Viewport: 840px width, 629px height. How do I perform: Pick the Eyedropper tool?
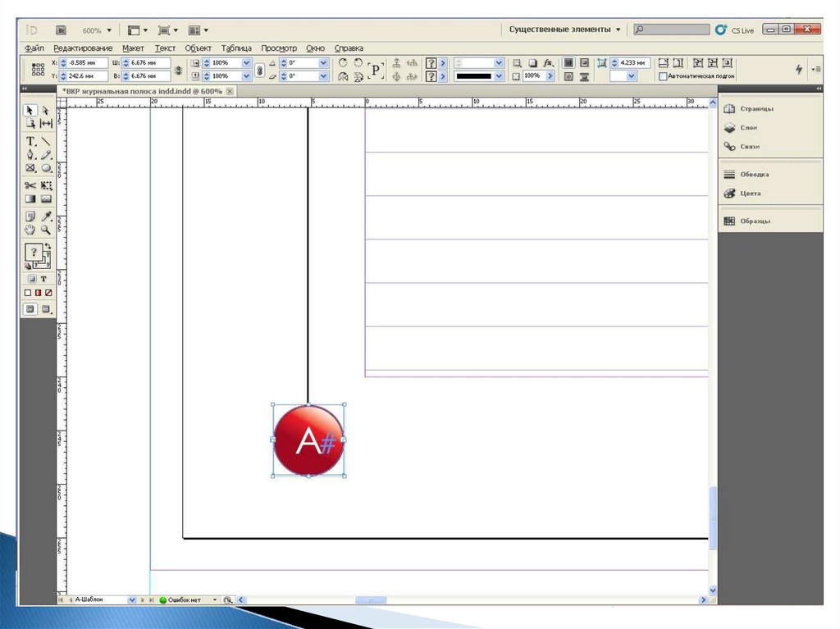tap(47, 217)
